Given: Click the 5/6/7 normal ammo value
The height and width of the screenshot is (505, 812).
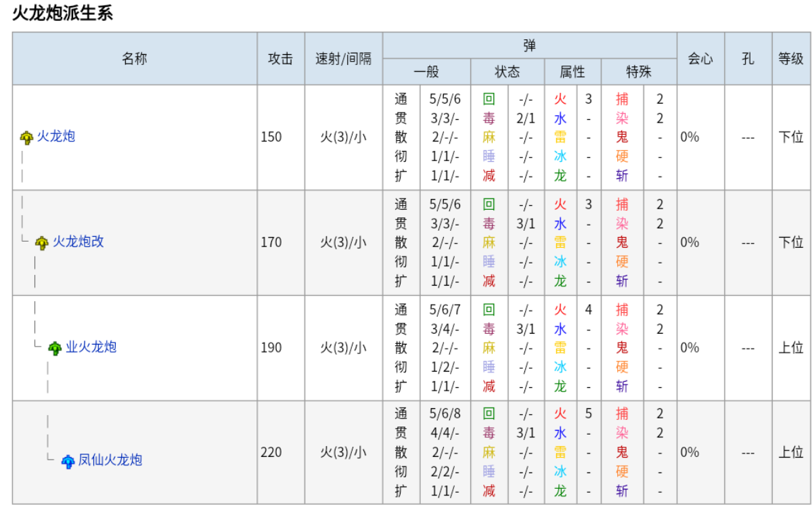Looking at the screenshot, I should pyautogui.click(x=445, y=310).
